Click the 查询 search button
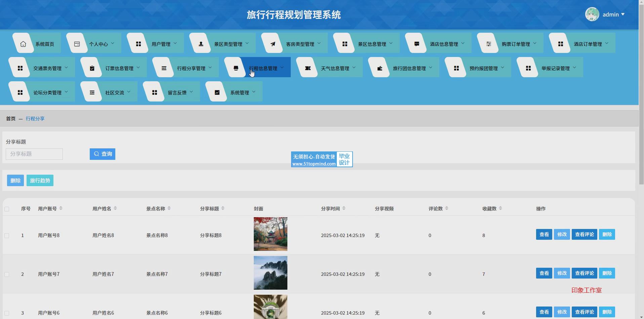This screenshot has width=644, height=319. point(103,154)
